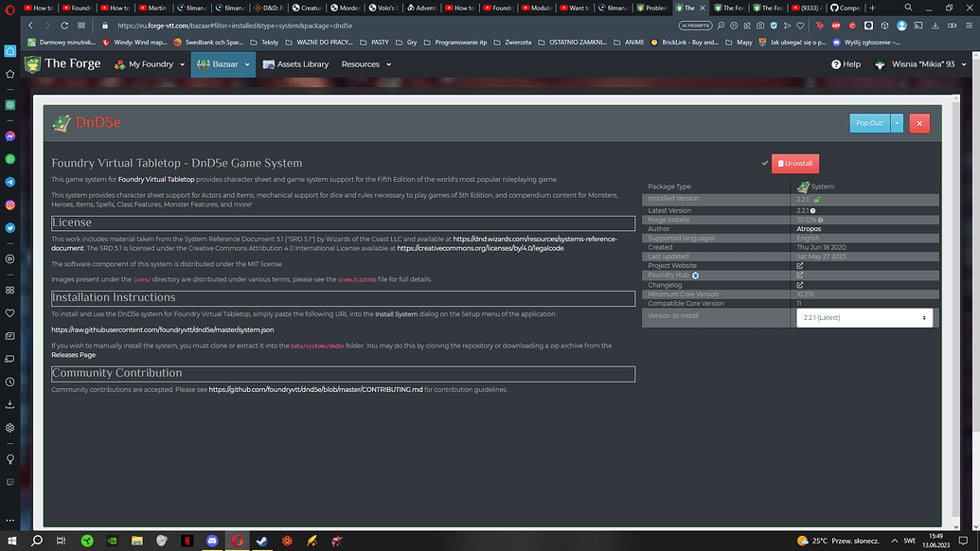This screenshot has width=980, height=551.
Task: Open a new browser tab
Action: 872,8
